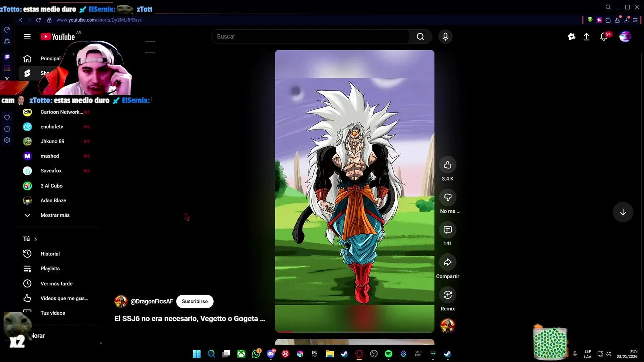This screenshot has width=644, height=362.
Task: Open the browser sidebar heart bookmarks
Action: [x=7, y=118]
